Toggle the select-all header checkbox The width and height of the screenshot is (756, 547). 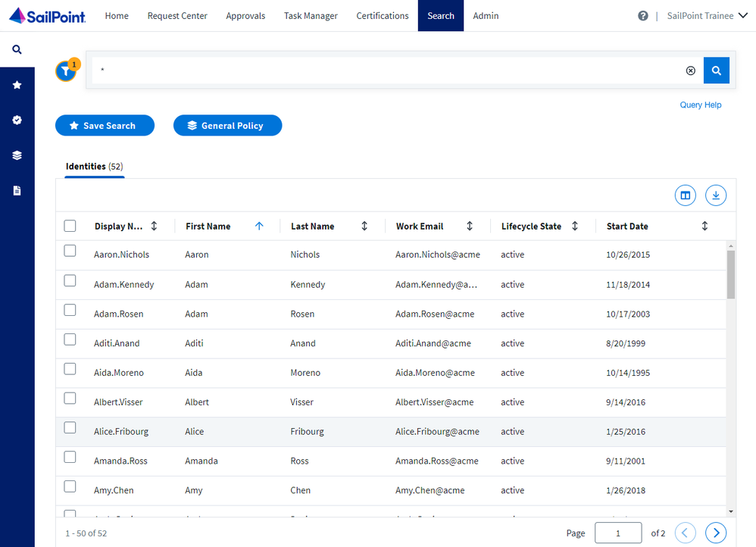click(70, 226)
